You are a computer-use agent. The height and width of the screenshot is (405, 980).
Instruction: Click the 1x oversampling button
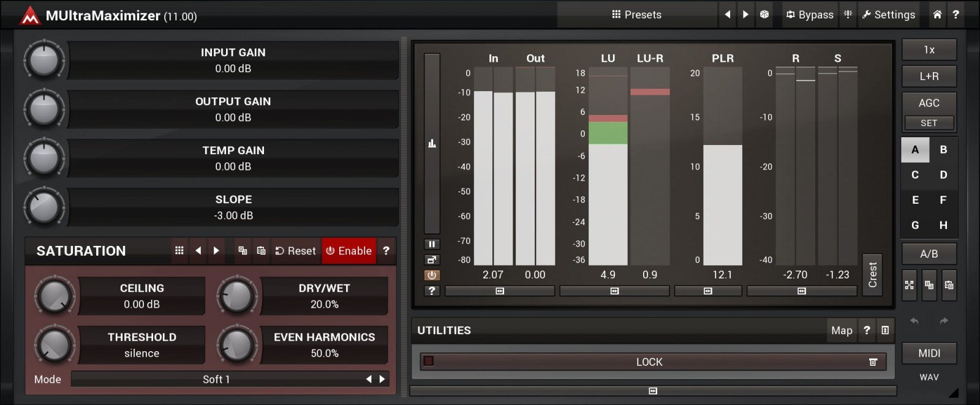click(929, 50)
